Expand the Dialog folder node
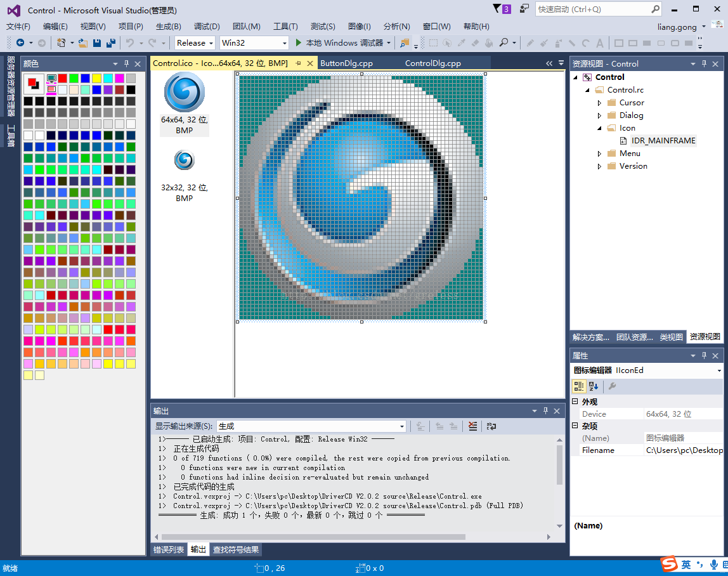728x576 pixels. click(x=599, y=115)
